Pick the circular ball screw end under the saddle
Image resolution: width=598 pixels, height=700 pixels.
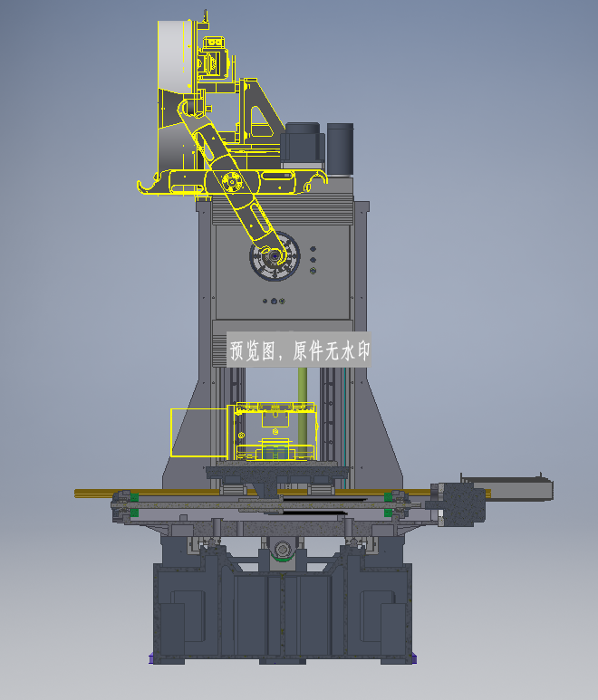click(283, 549)
